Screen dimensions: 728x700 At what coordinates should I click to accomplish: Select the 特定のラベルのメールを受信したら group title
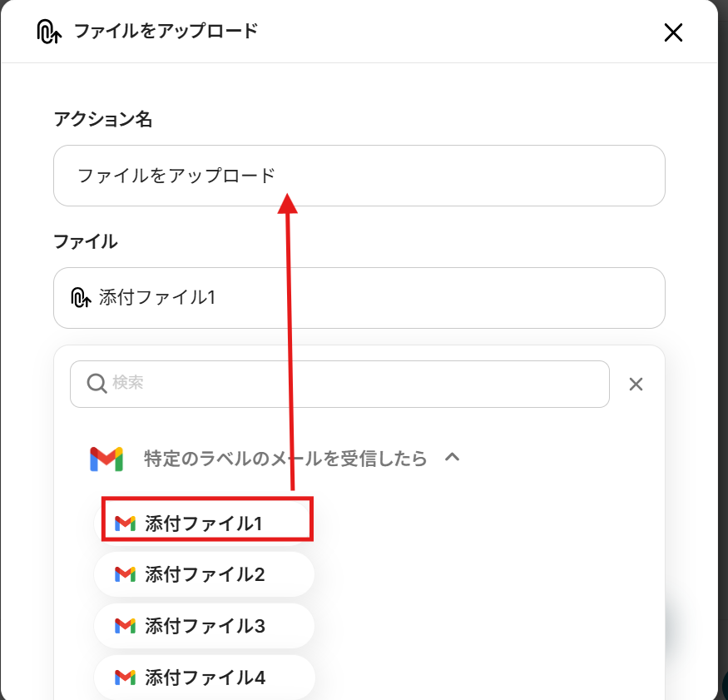click(285, 459)
